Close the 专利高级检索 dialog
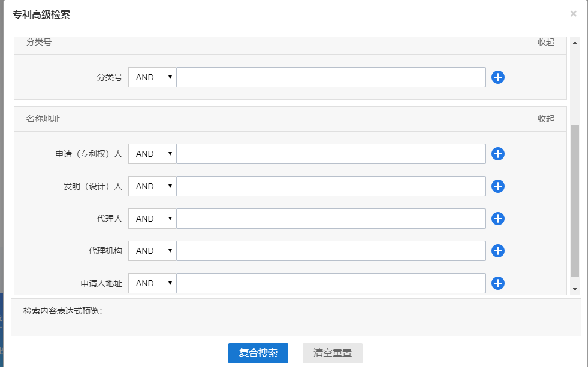Viewport: 588px width, 367px height. point(573,14)
